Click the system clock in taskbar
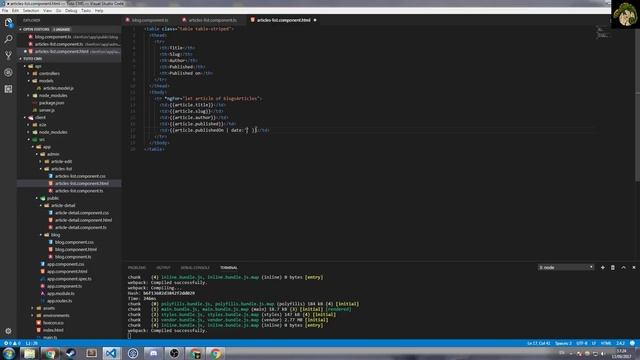640x360 pixels. click(x=622, y=353)
